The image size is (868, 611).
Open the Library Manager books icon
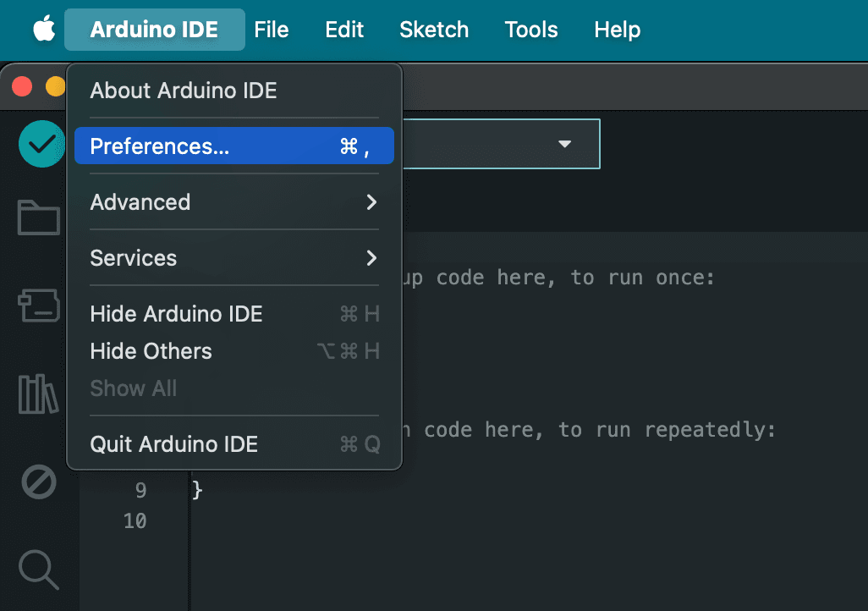point(38,394)
